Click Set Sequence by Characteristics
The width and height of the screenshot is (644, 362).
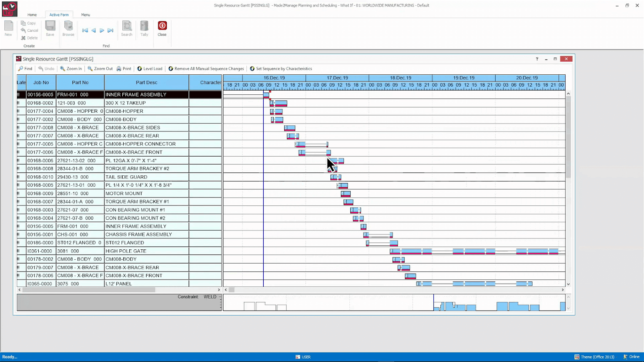tap(281, 69)
